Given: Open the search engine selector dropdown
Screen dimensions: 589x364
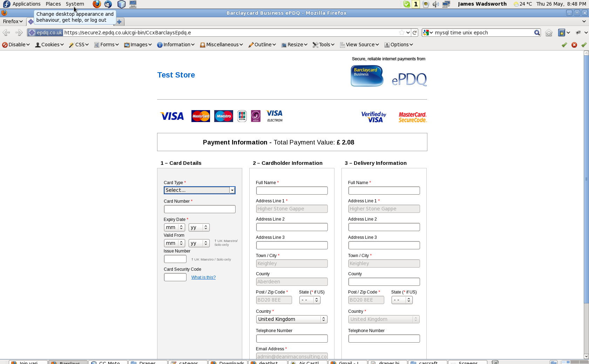Looking at the screenshot, I should (428, 33).
